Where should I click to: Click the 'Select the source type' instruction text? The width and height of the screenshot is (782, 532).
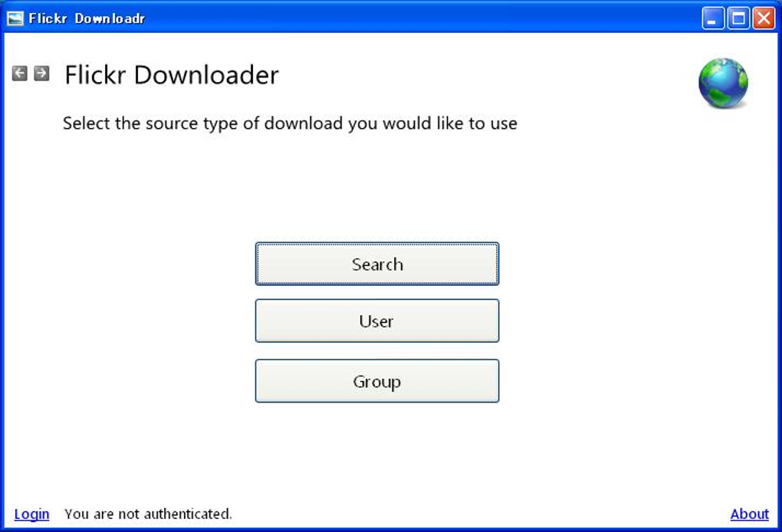tap(290, 123)
